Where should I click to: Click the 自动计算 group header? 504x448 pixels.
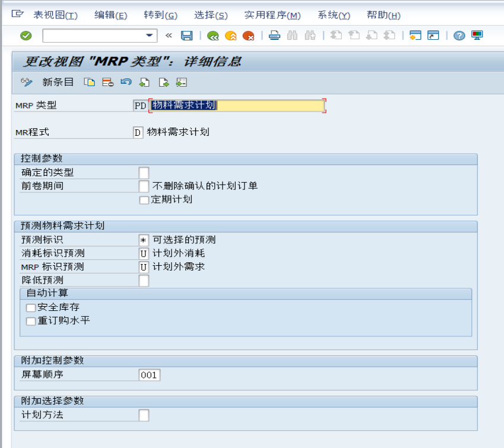pyautogui.click(x=246, y=294)
